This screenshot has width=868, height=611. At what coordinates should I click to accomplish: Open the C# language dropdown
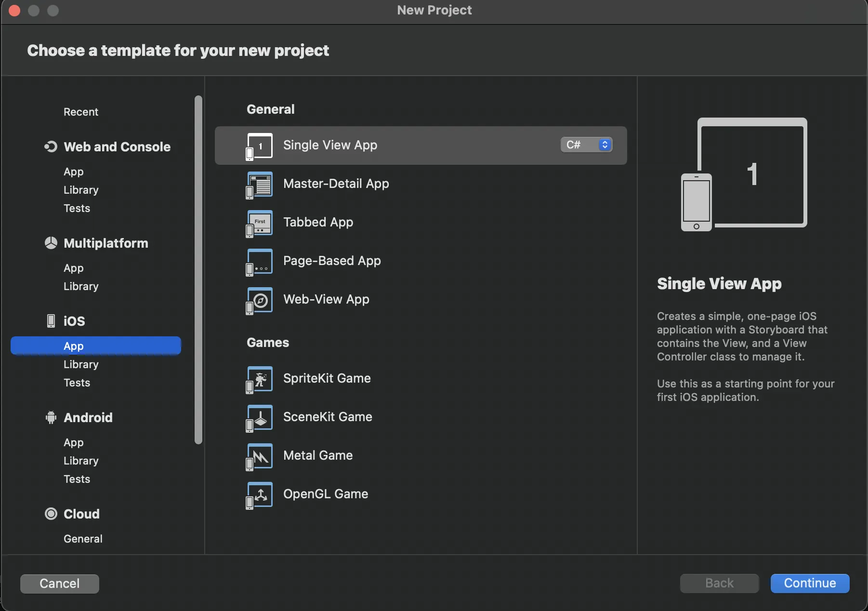pyautogui.click(x=586, y=145)
